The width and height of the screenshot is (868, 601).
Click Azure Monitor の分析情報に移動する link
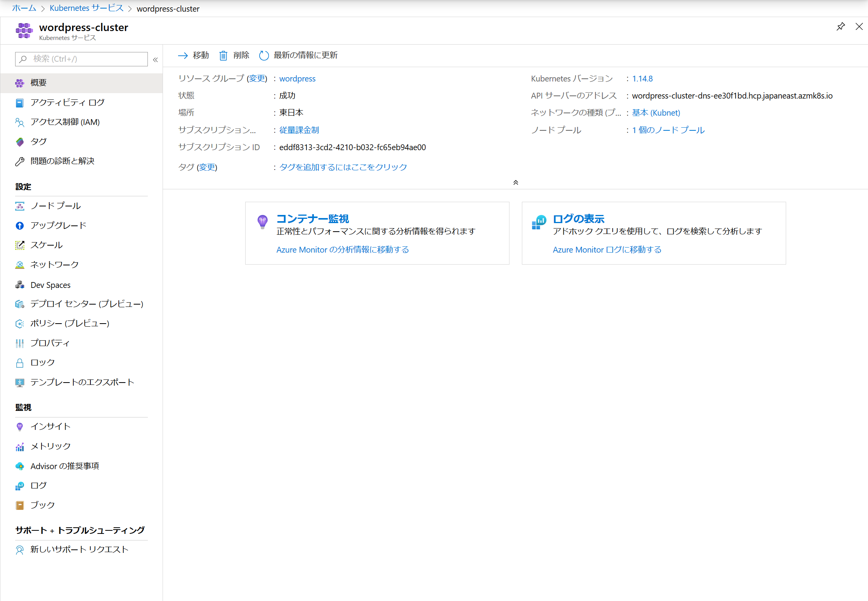click(x=343, y=249)
